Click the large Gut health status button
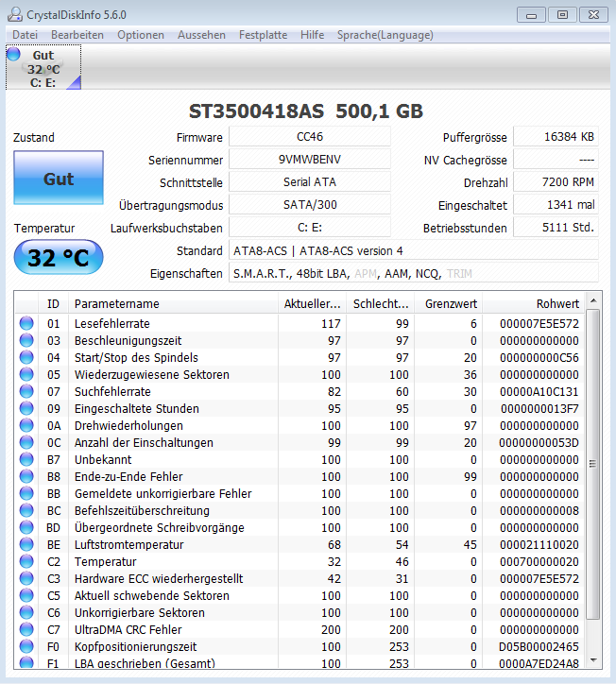The image size is (616, 684). coord(59,178)
